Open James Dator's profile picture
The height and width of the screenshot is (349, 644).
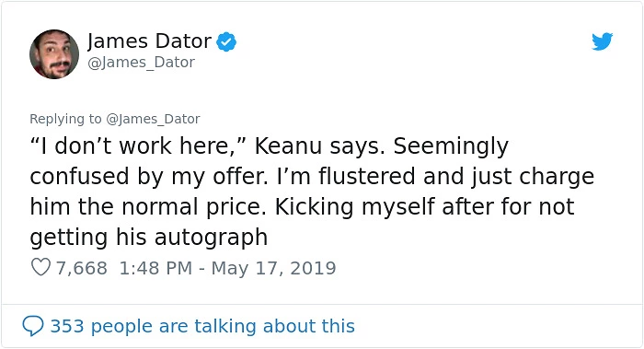coord(54,54)
